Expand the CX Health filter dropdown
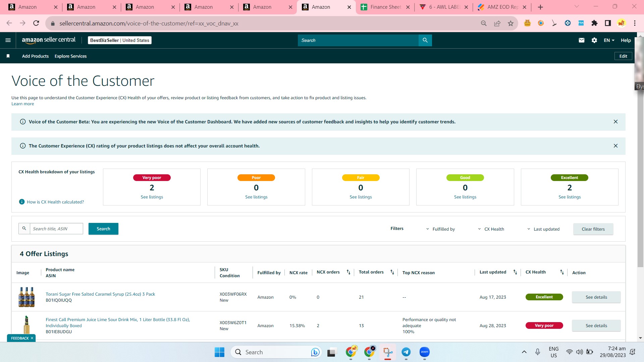644x362 pixels. pos(491,229)
